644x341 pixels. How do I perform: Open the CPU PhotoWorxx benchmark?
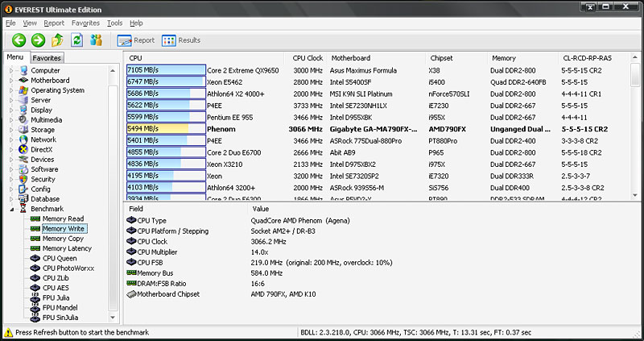pos(68,268)
